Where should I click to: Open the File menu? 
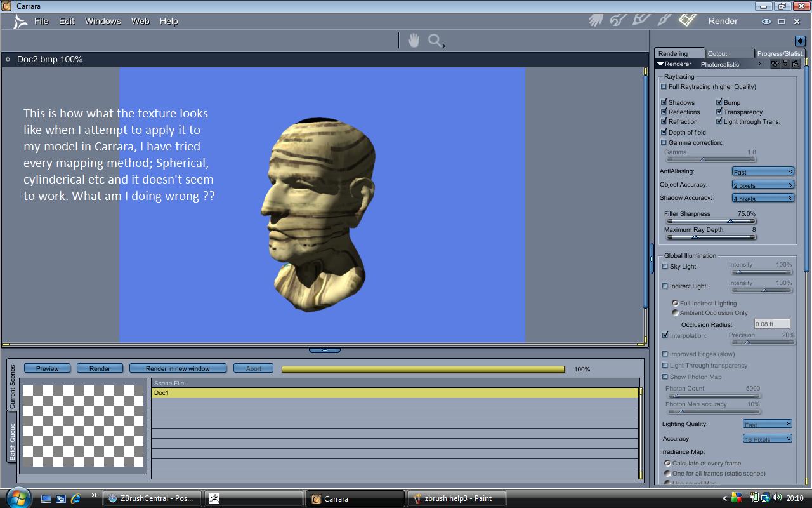pos(41,21)
